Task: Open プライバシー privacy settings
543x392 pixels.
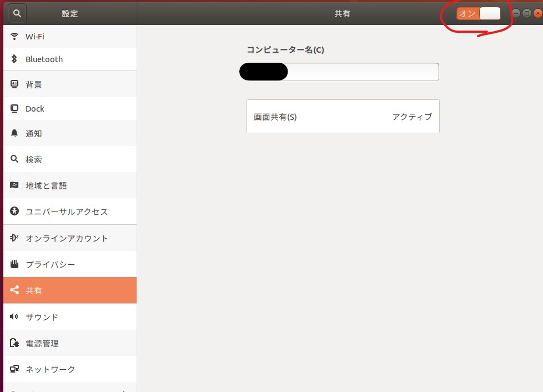Action: click(70, 264)
